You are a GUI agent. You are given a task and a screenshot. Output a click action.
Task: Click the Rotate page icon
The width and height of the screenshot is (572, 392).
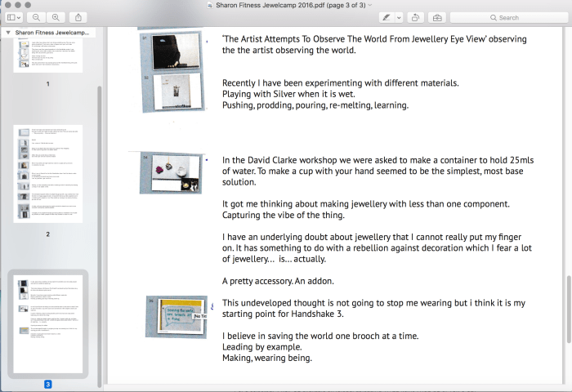click(x=416, y=17)
